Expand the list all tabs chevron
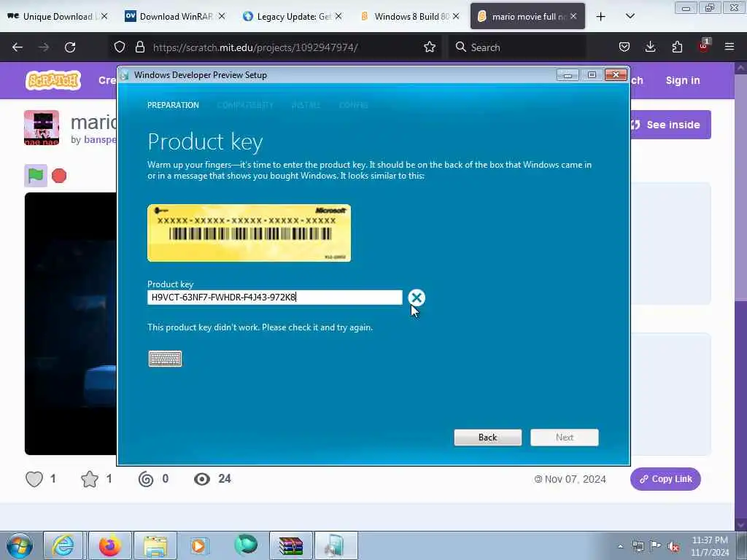 coord(630,17)
